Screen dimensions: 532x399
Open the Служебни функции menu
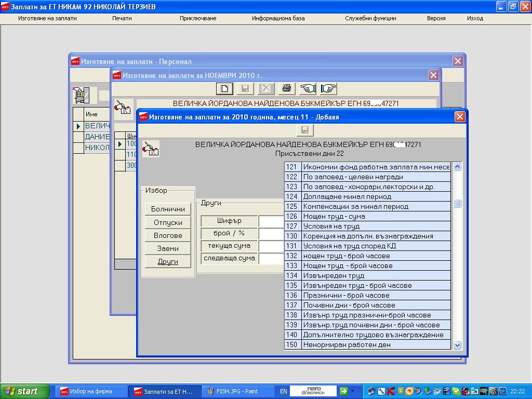click(x=370, y=18)
